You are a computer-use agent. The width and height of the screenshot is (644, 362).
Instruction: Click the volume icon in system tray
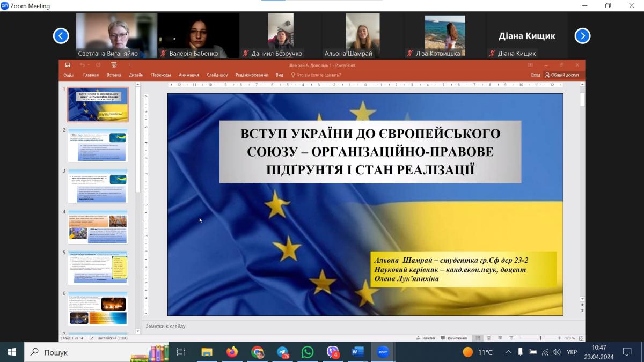click(x=557, y=352)
